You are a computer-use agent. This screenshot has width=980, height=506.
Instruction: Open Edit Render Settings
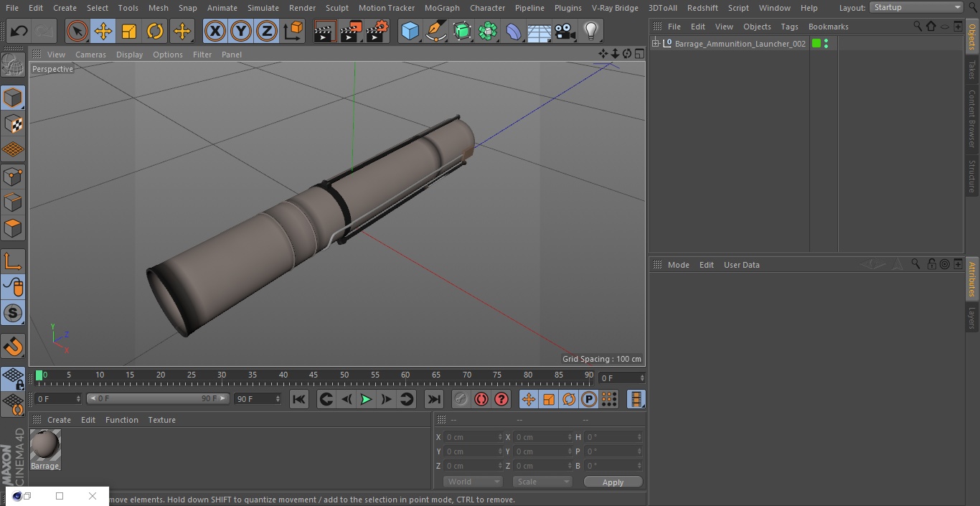tap(377, 31)
